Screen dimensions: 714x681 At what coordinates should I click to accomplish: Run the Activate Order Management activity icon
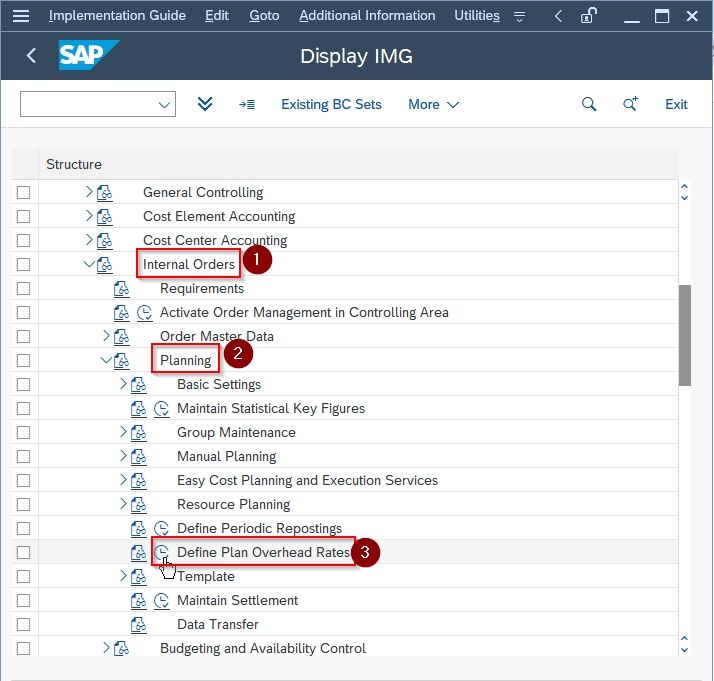pyautogui.click(x=144, y=313)
